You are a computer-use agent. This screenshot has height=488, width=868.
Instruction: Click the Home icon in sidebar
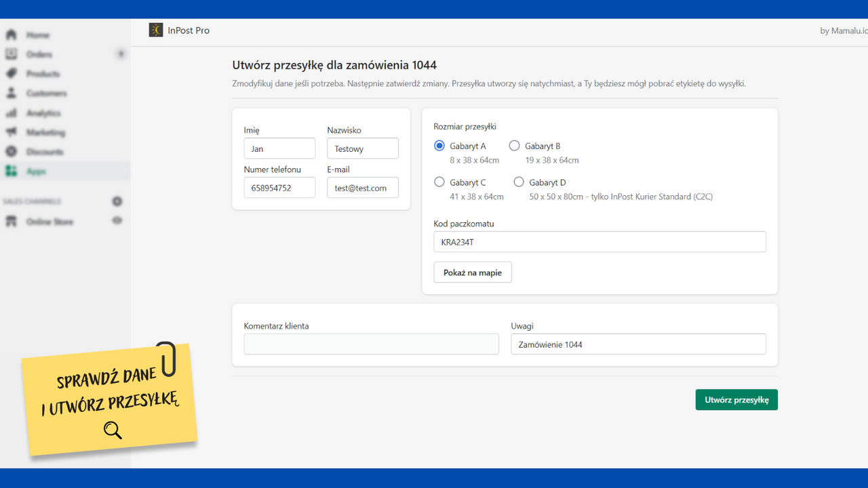pyautogui.click(x=11, y=35)
